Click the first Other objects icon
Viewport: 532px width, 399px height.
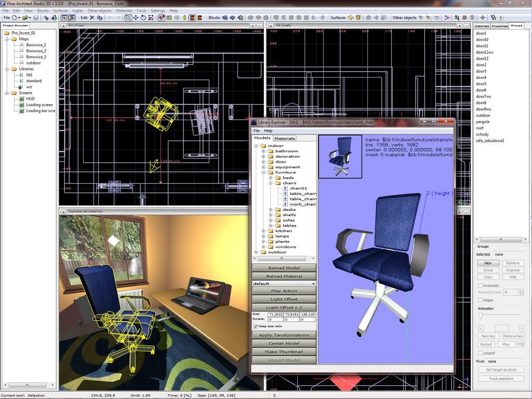421,18
